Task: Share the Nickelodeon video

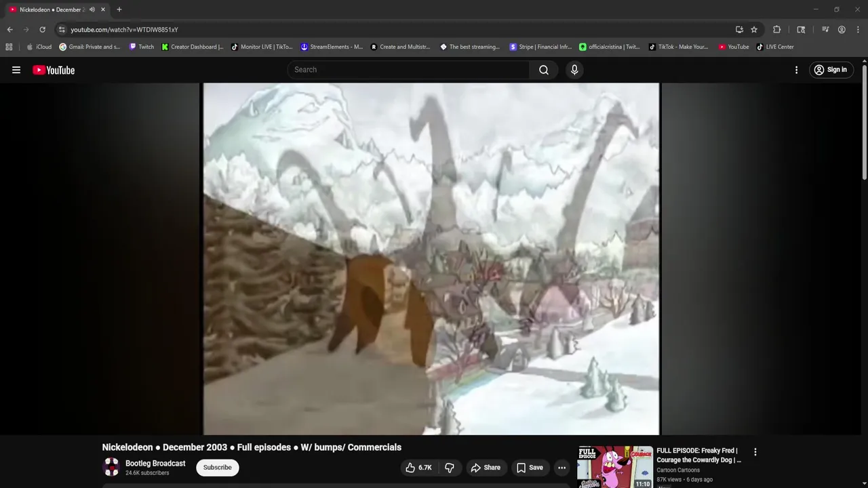Action: click(486, 468)
